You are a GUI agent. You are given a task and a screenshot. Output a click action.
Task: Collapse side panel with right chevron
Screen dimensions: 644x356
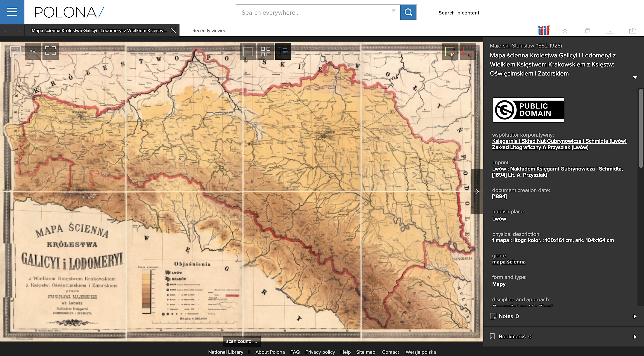pyautogui.click(x=477, y=191)
